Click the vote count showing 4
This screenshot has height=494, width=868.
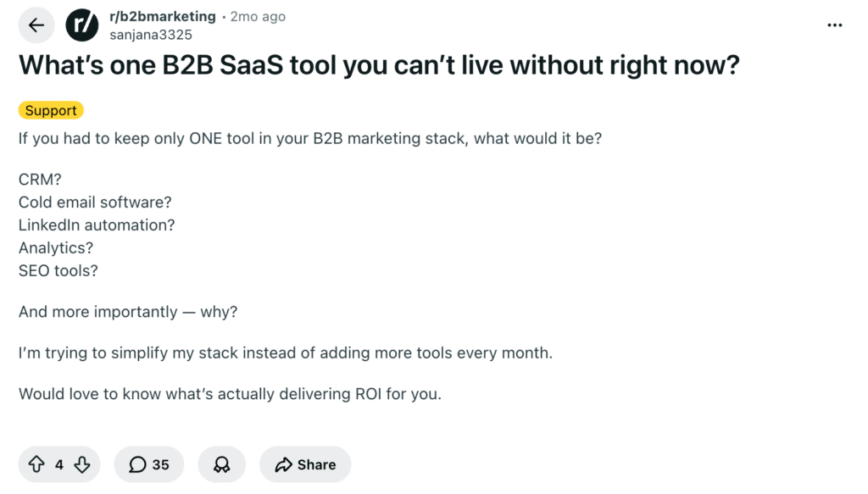(58, 464)
